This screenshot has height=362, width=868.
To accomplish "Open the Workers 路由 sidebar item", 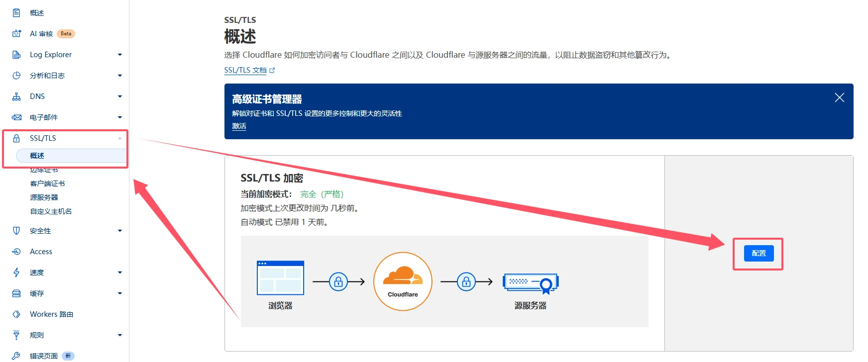I will point(51,314).
